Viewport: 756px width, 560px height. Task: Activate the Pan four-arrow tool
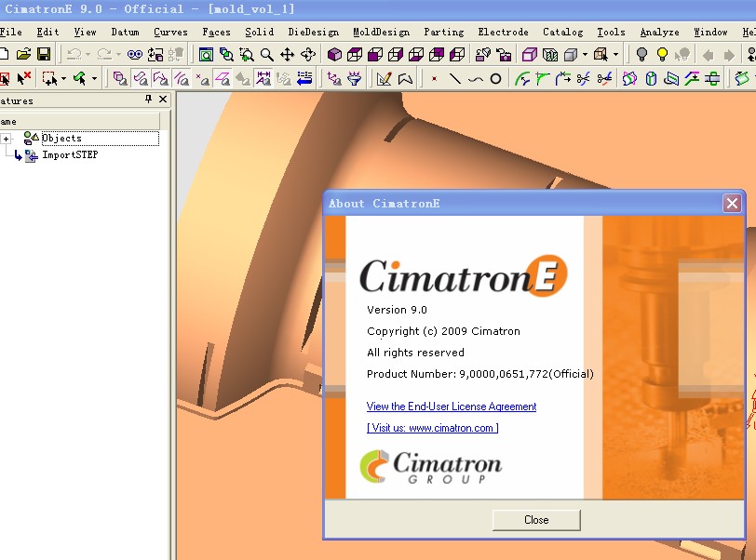click(x=288, y=55)
